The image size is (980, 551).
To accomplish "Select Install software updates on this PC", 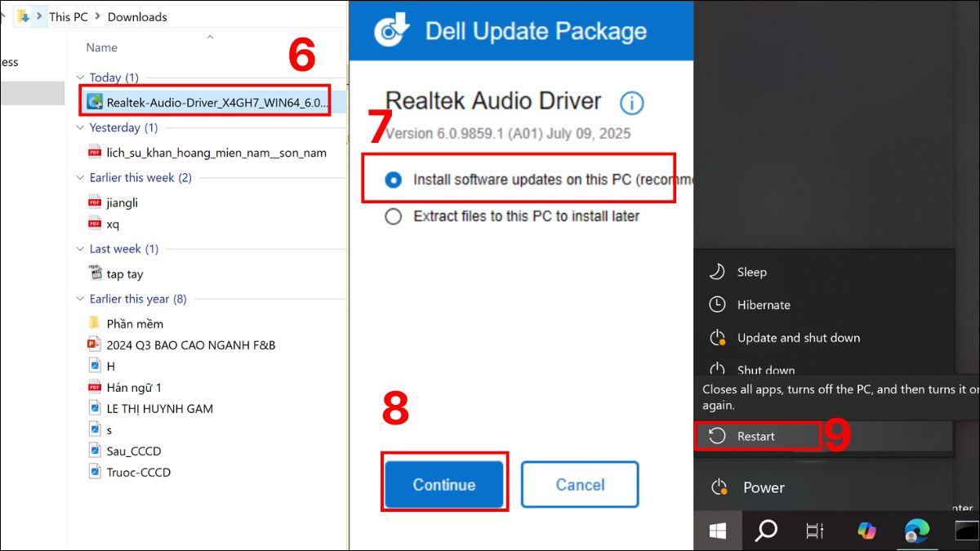I will 393,179.
